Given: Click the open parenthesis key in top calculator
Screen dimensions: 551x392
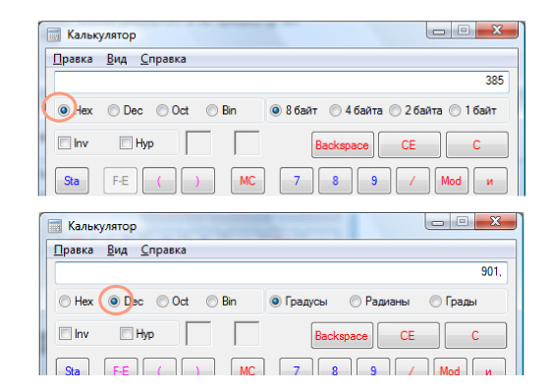Looking at the screenshot, I should pyautogui.click(x=159, y=181).
